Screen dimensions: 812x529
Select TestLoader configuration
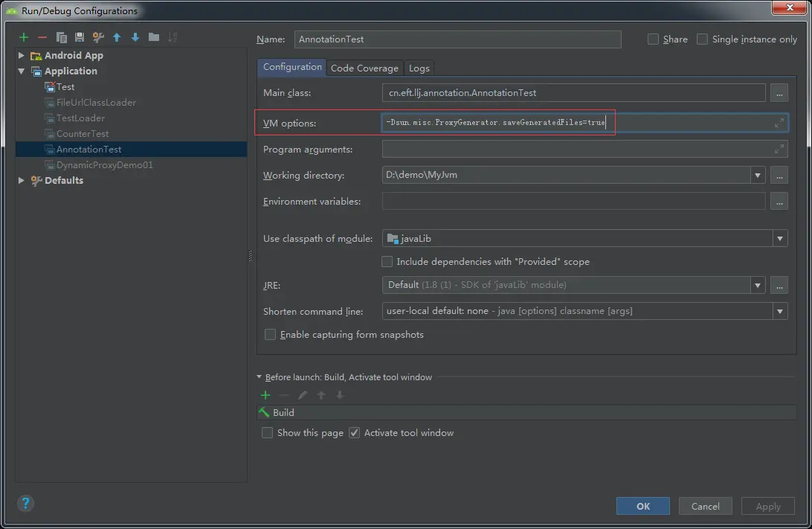point(80,118)
